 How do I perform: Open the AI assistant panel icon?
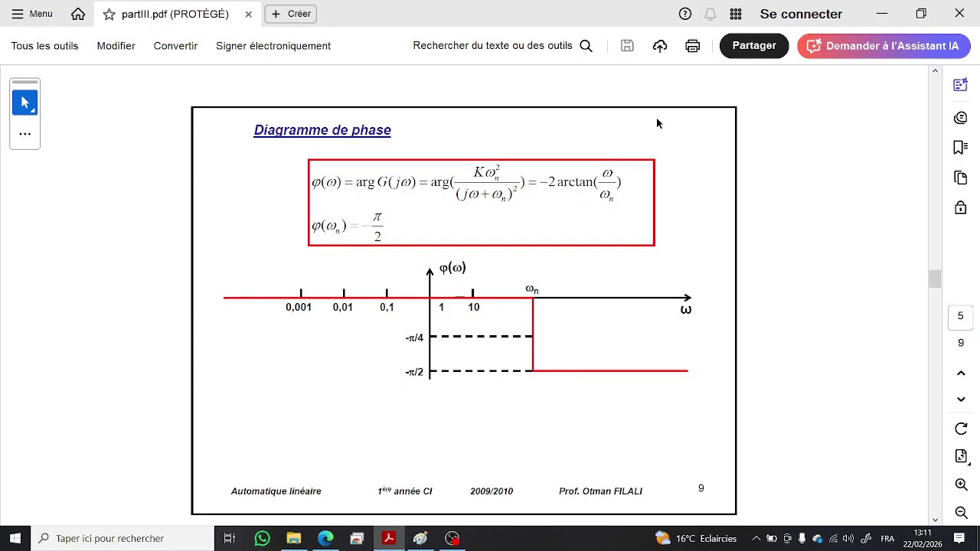pyautogui.click(x=961, y=85)
